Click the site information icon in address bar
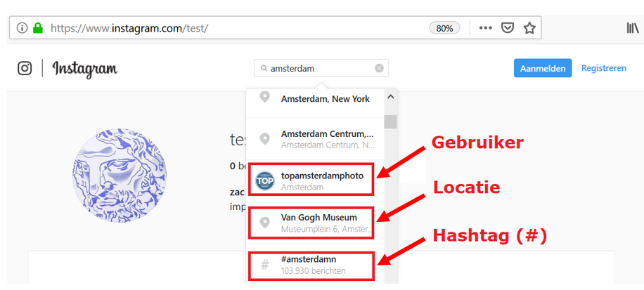The height and width of the screenshot is (290, 644). pyautogui.click(x=22, y=28)
